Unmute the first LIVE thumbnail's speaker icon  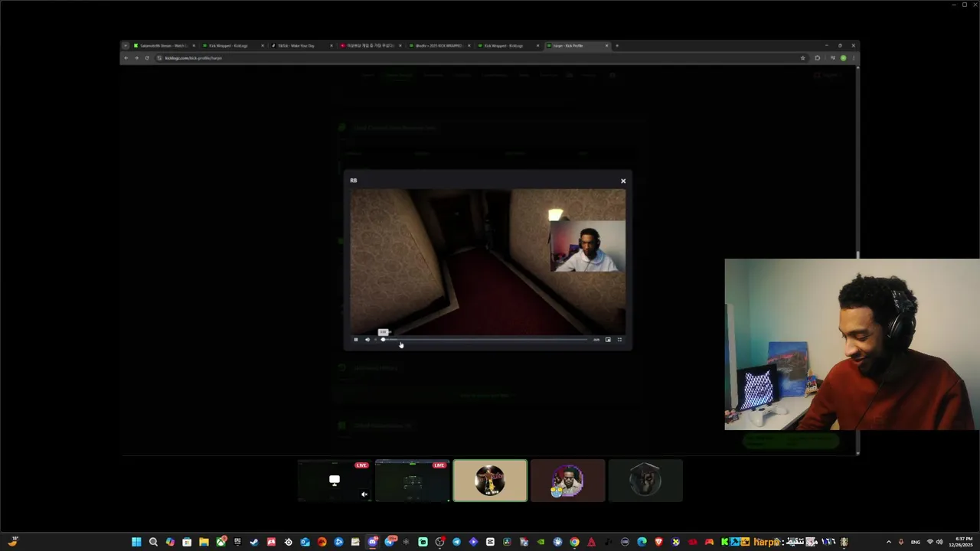(364, 494)
